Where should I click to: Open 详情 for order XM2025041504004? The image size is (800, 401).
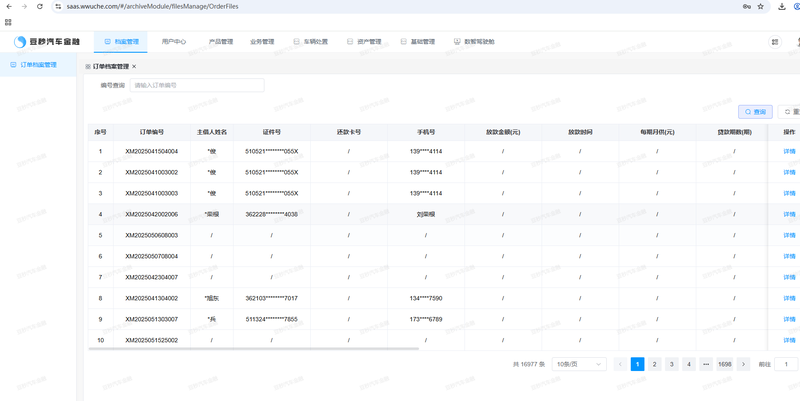(789, 151)
